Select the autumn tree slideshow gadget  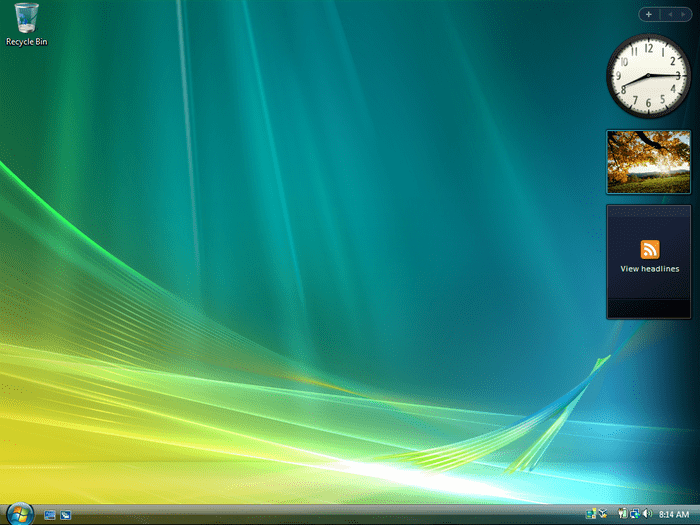point(649,162)
